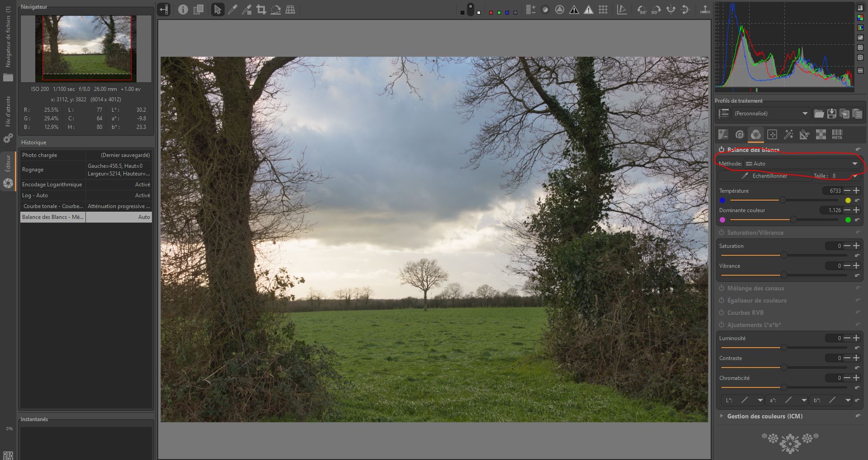Image resolution: width=868 pixels, height=460 pixels.
Task: Activate the perspective correction grid tool
Action: (290, 9)
